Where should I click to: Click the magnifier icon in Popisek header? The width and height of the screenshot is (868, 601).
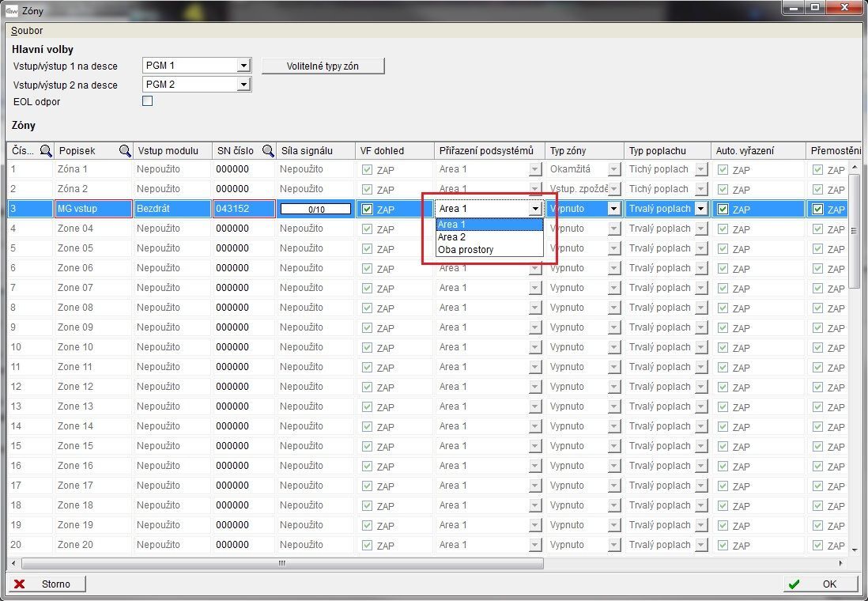[125, 151]
